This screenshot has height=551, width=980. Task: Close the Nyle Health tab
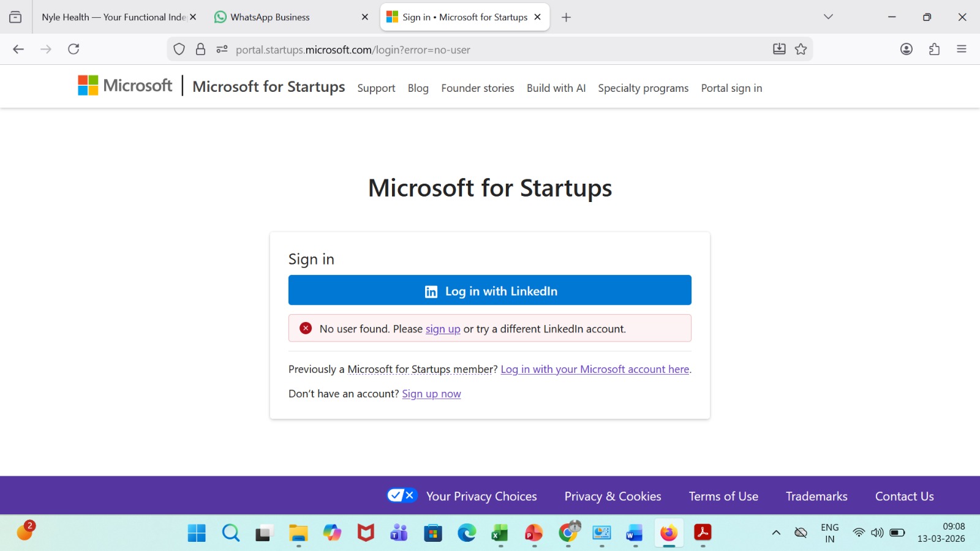[193, 17]
